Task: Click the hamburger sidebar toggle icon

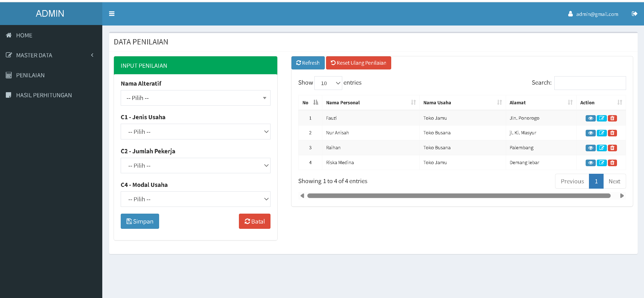Action: [x=112, y=14]
